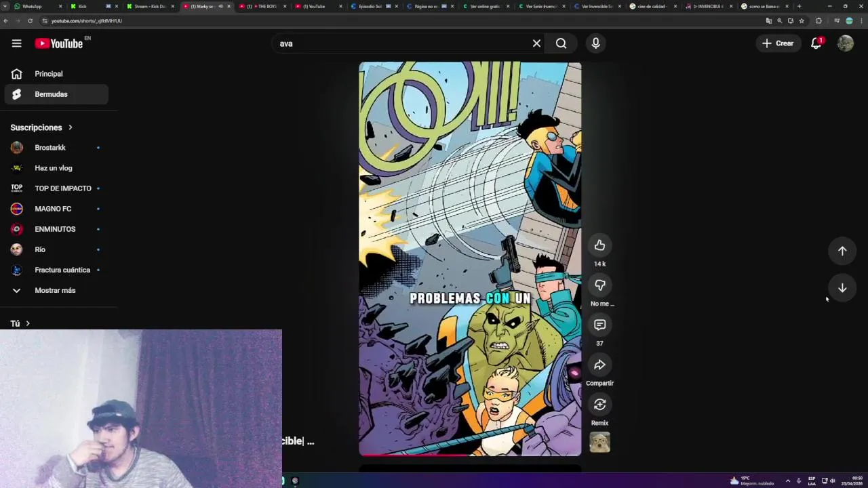
Task: Dislike the Short with thumbs down
Action: pyautogui.click(x=599, y=285)
